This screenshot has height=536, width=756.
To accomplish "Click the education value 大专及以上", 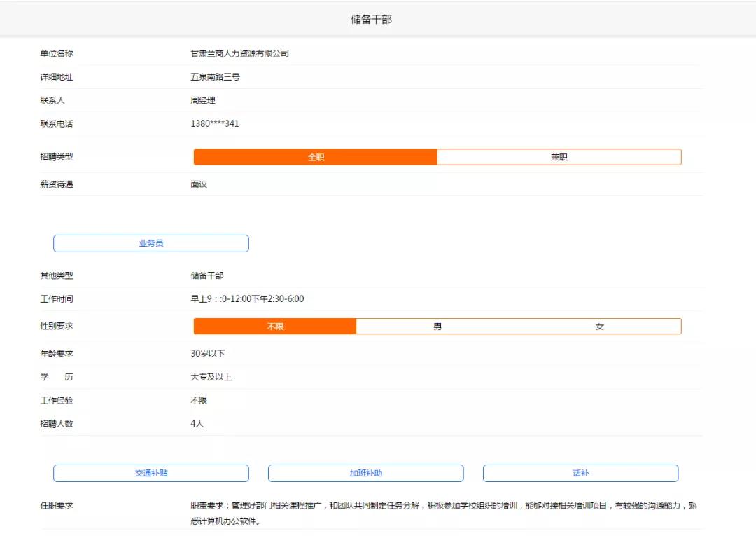I will click(211, 377).
